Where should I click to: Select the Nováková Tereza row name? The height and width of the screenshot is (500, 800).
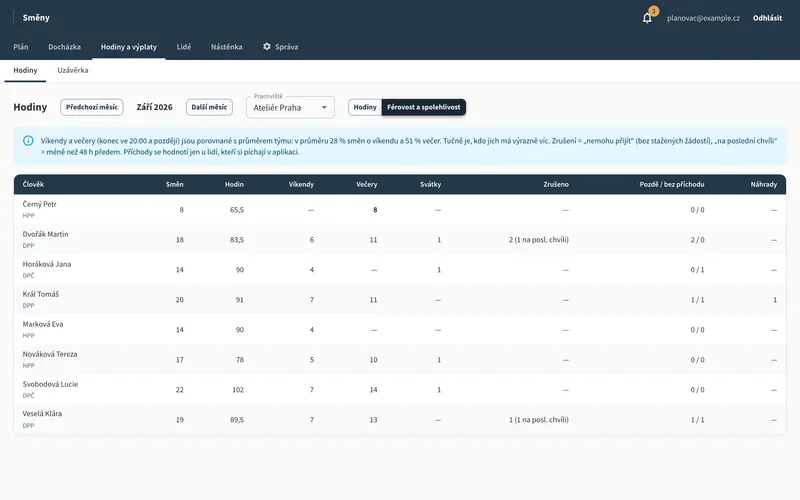[50, 354]
